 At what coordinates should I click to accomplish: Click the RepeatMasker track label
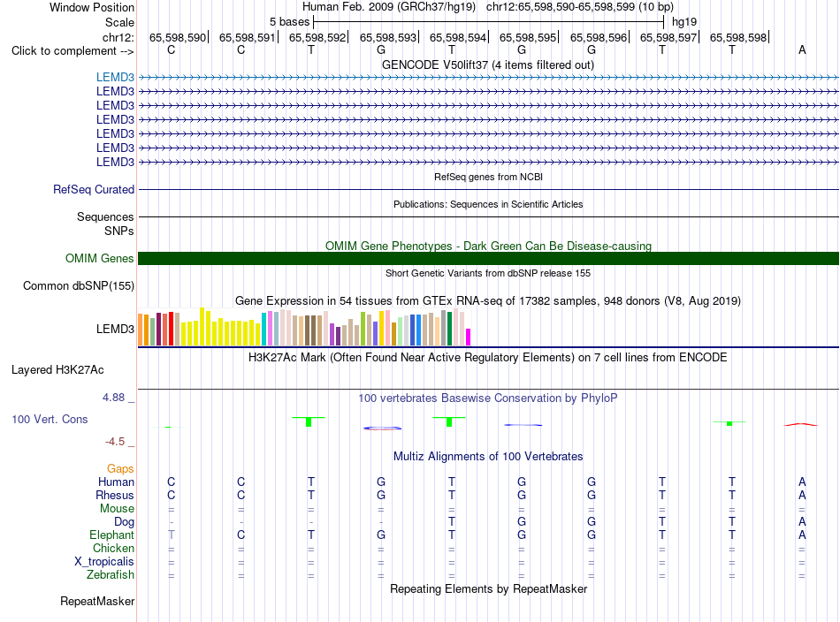[x=97, y=601]
